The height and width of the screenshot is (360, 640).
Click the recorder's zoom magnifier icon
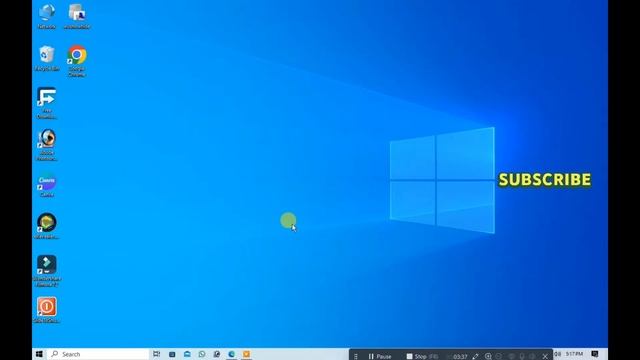(488, 356)
